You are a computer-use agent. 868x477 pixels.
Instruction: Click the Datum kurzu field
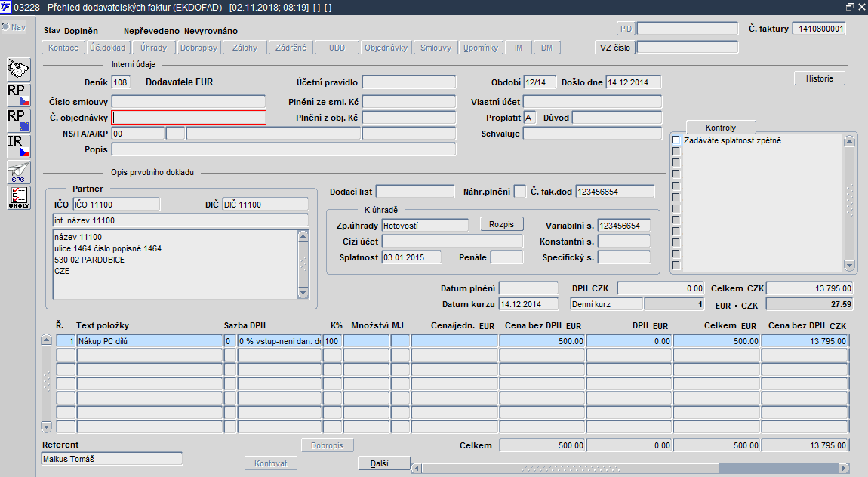[x=528, y=304]
